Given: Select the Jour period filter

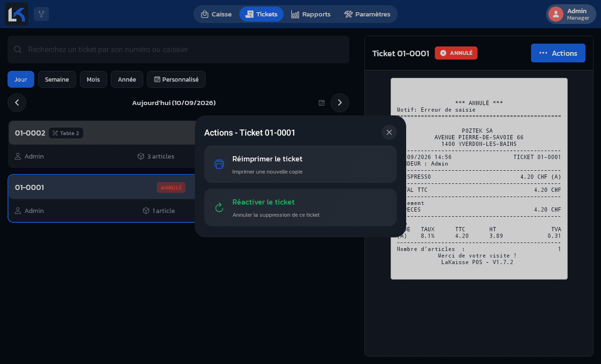Looking at the screenshot, I should coord(21,79).
